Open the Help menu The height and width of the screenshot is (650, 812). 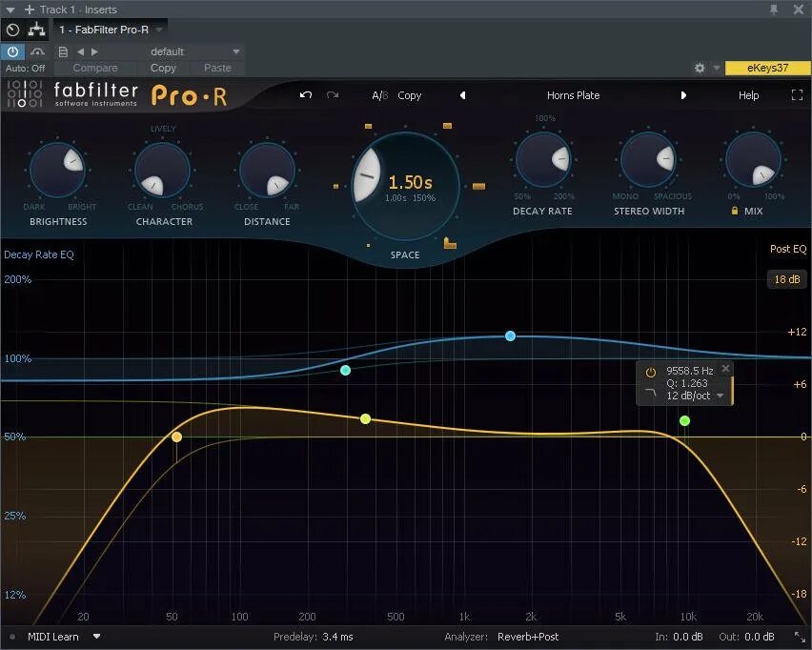pyautogui.click(x=748, y=95)
